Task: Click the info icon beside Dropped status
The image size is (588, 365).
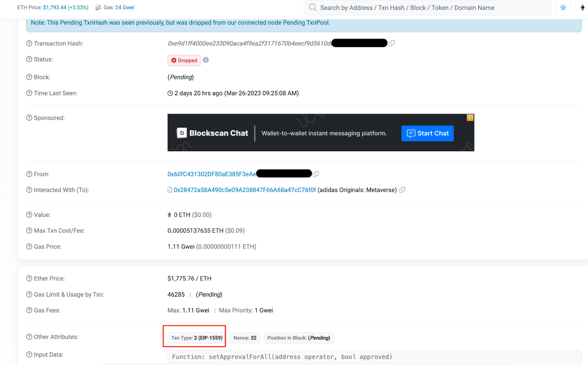Action: click(206, 60)
